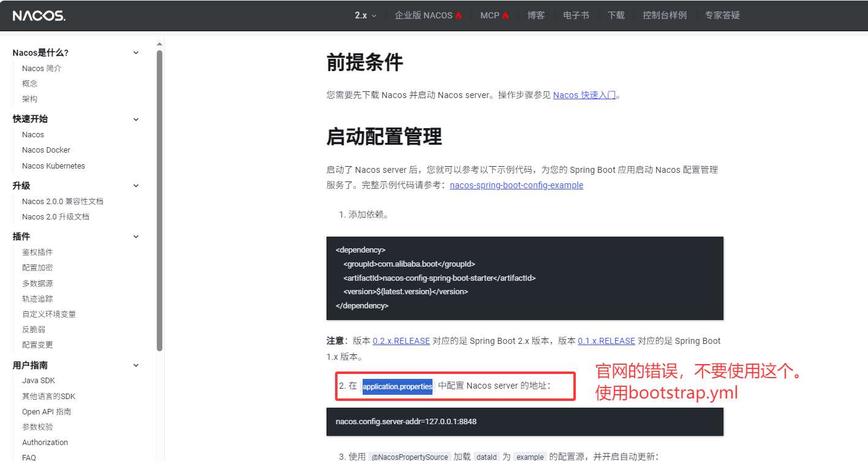Click the Nacos是什么? section title
Screen dimensions: 868x461
pos(40,53)
